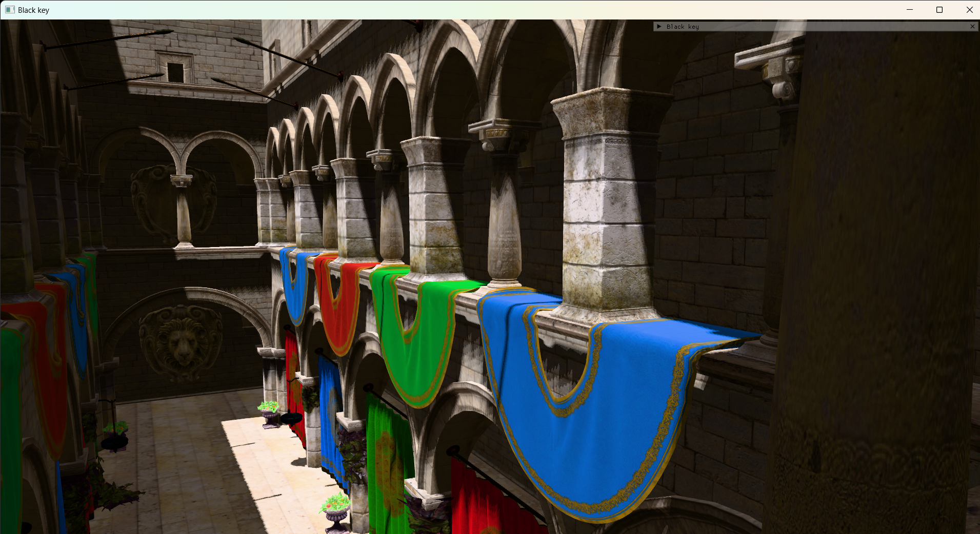Click the arrow beside Black key overlay header

(x=658, y=26)
